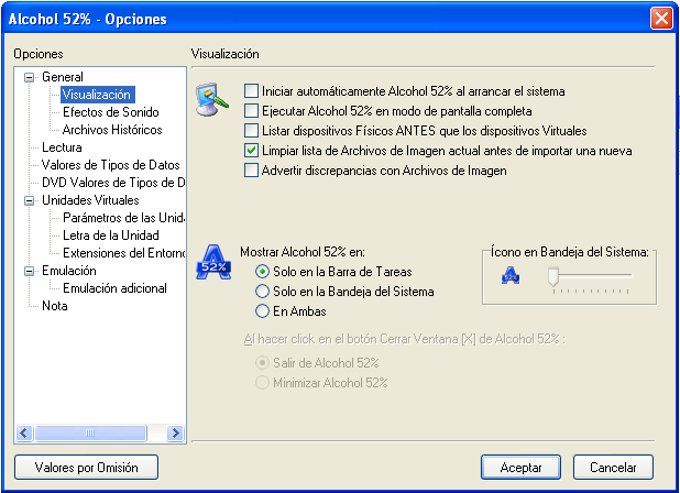The width and height of the screenshot is (680, 493).
Task: Open the Visualización options page
Action: click(x=97, y=95)
